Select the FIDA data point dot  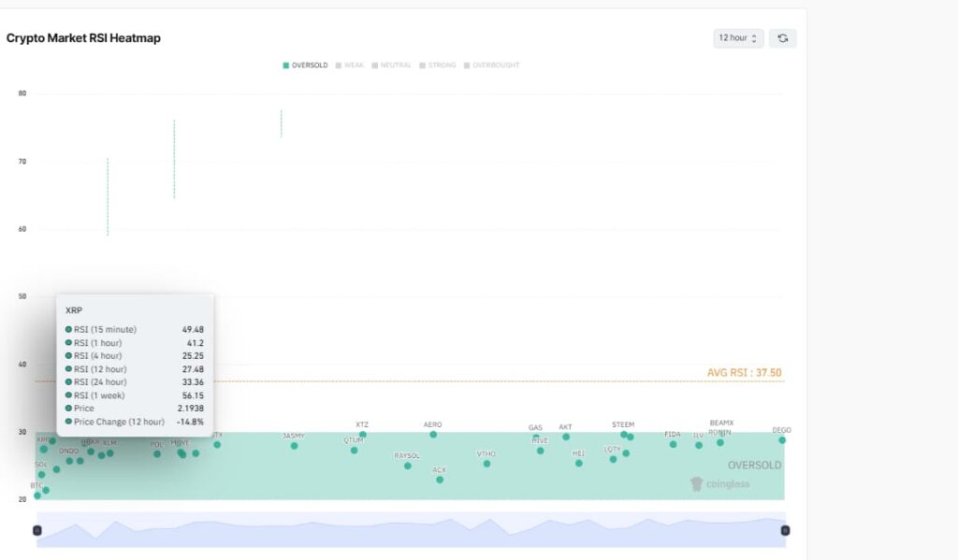click(673, 444)
